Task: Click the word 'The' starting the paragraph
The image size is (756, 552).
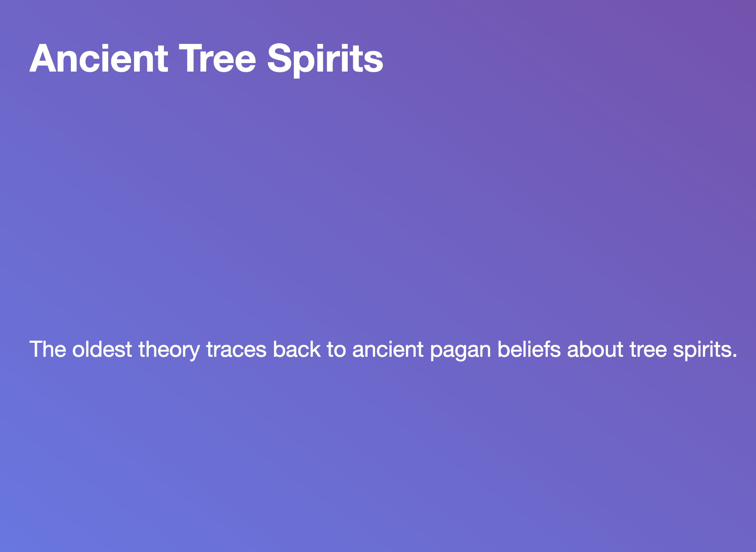Action: pyautogui.click(x=48, y=349)
